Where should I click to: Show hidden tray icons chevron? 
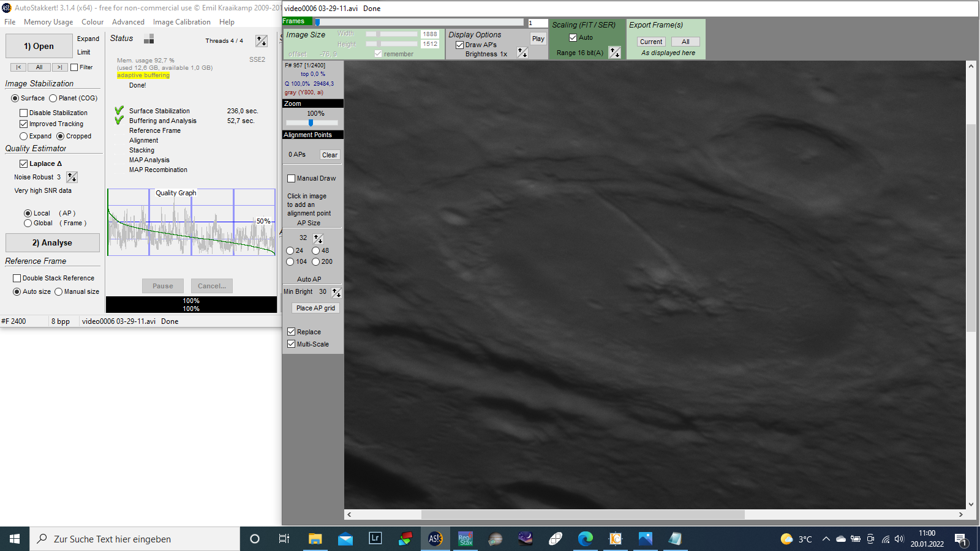(826, 539)
